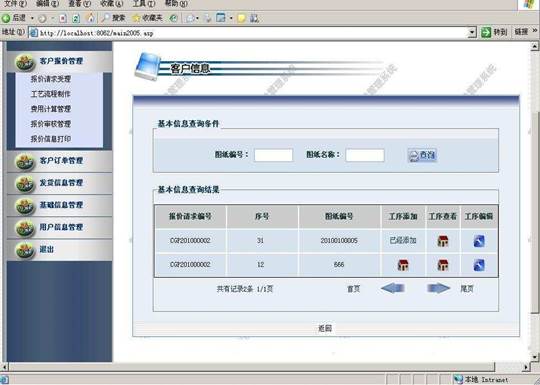Click the 返回 link below the results
This screenshot has width=540, height=385.
(325, 328)
